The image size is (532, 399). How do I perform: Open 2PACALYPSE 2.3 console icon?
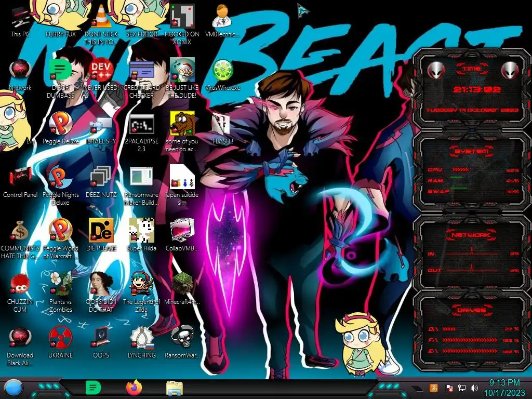click(141, 124)
